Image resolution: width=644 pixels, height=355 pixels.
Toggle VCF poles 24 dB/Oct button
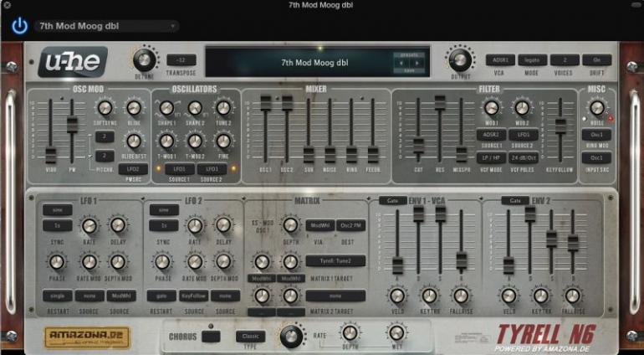click(524, 158)
